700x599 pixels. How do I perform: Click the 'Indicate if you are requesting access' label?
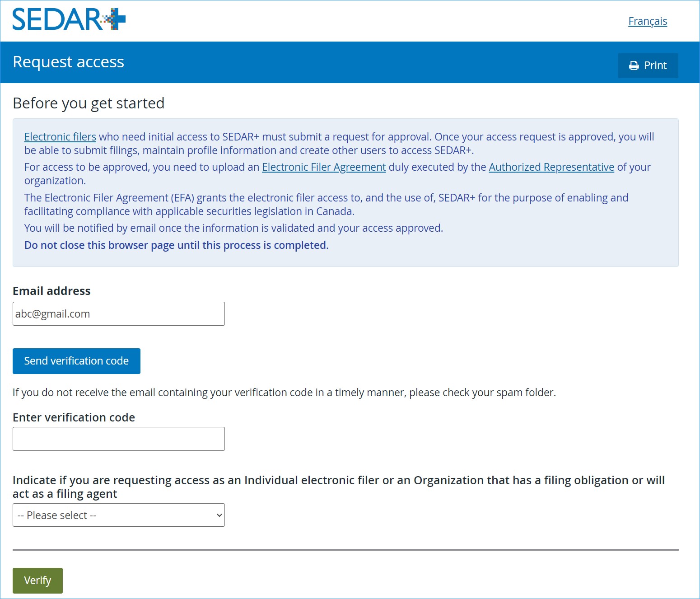click(x=339, y=487)
